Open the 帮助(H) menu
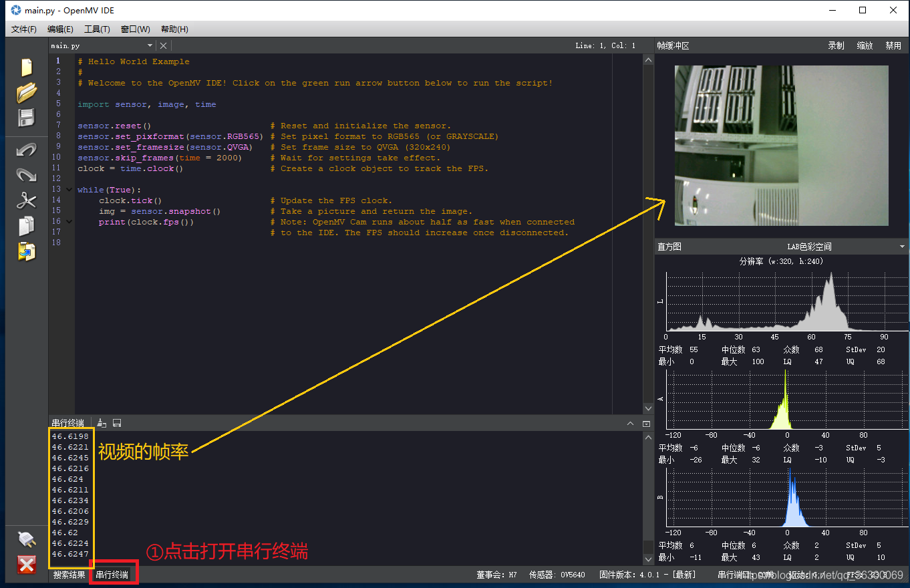Viewport: 910px width, 588px height. (174, 29)
